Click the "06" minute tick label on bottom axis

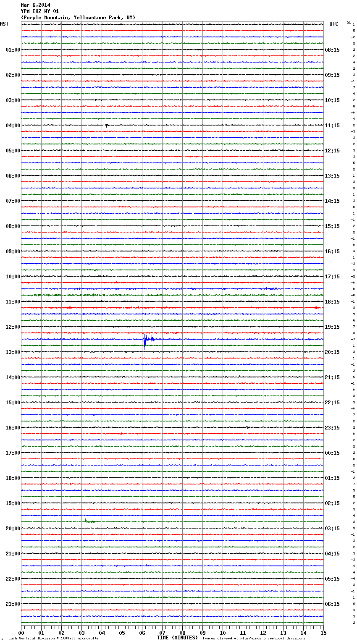(142, 633)
